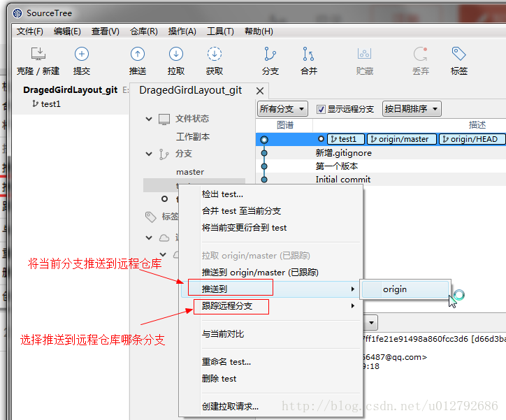Click the Push (推送) toolbar icon
This screenshot has width=506, height=420.
(x=138, y=54)
